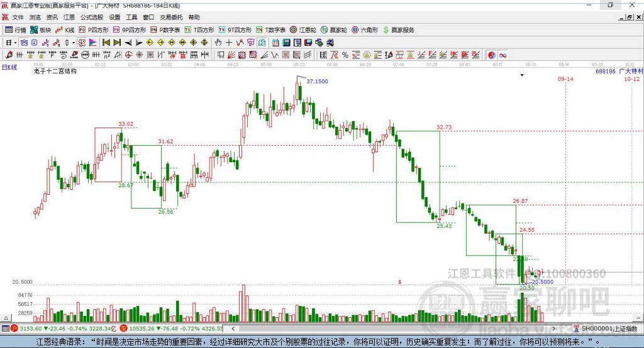The image size is (644, 348).
Task: Click the 37.1500 peak price label
Action: click(317, 81)
